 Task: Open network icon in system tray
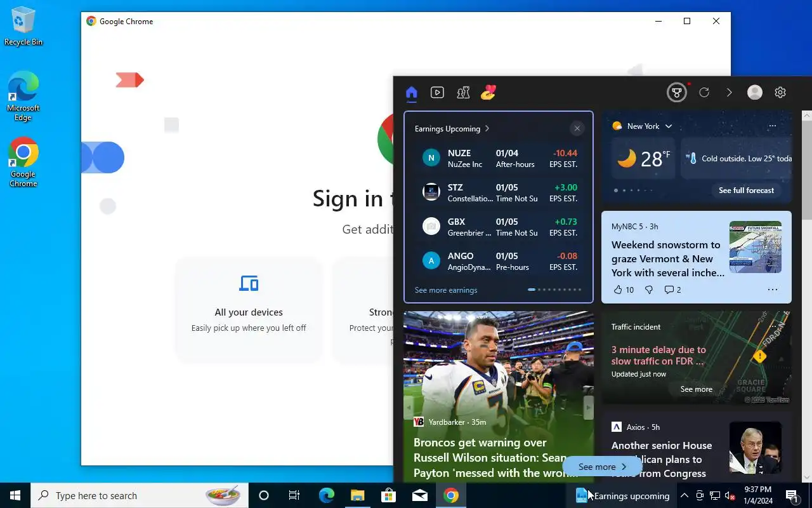(715, 495)
